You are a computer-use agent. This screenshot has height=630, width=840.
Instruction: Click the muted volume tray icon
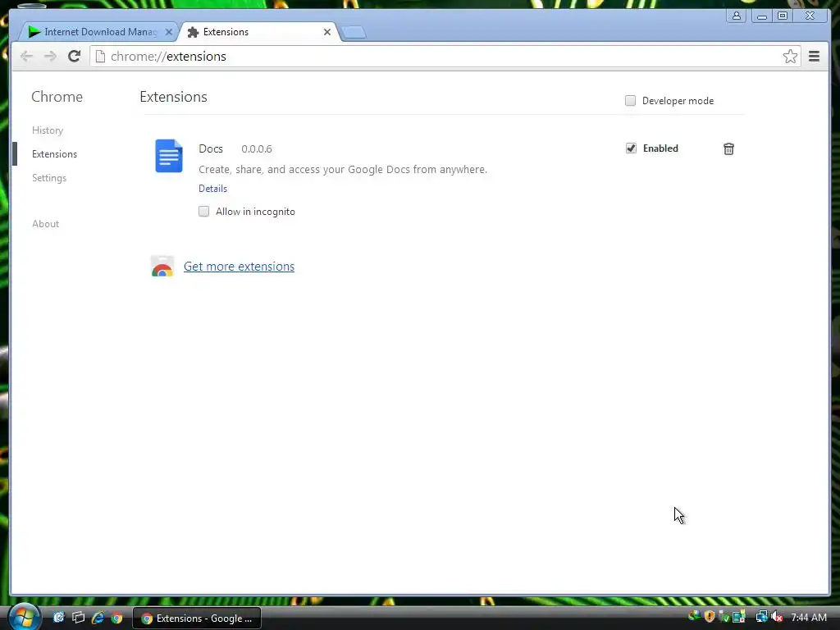(x=778, y=617)
